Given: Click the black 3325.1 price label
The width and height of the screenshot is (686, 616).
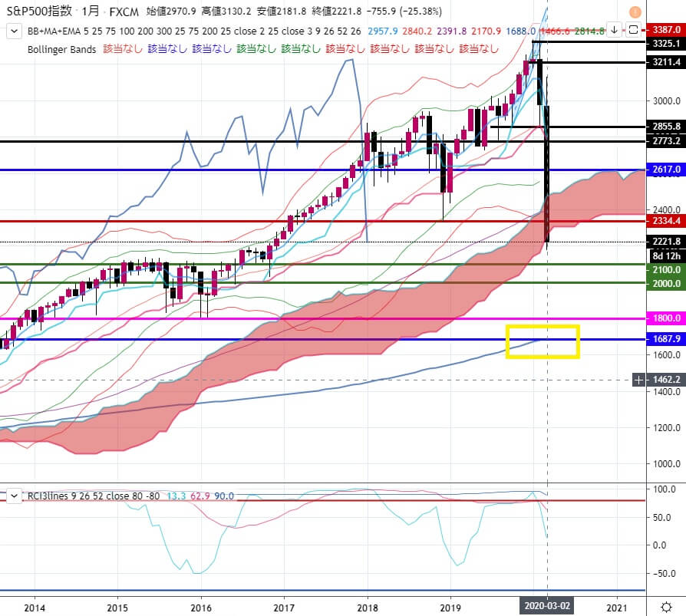Looking at the screenshot, I should [x=666, y=43].
